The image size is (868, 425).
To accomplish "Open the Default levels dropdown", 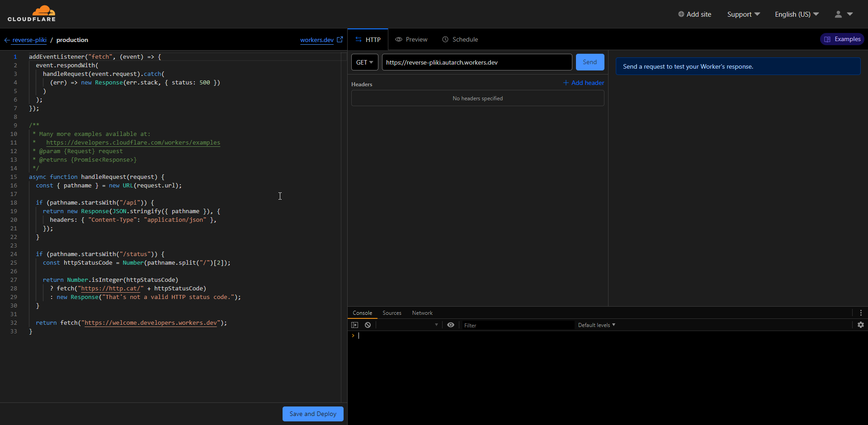I will (597, 325).
